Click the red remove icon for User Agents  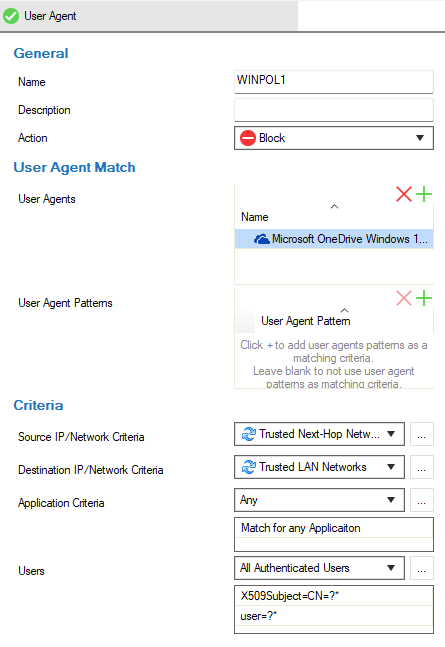tap(404, 194)
